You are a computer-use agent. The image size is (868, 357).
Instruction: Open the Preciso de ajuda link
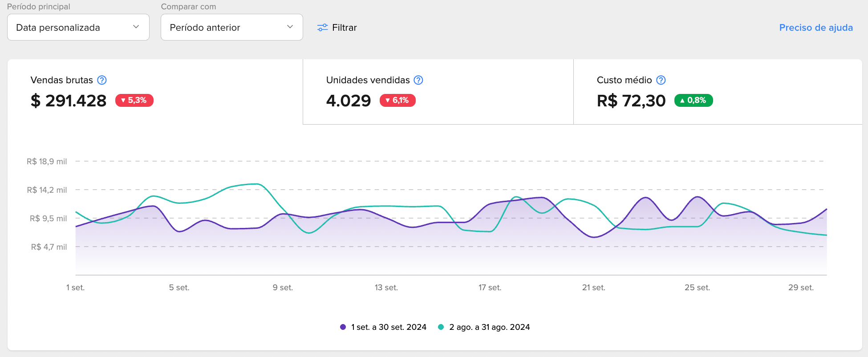(815, 28)
